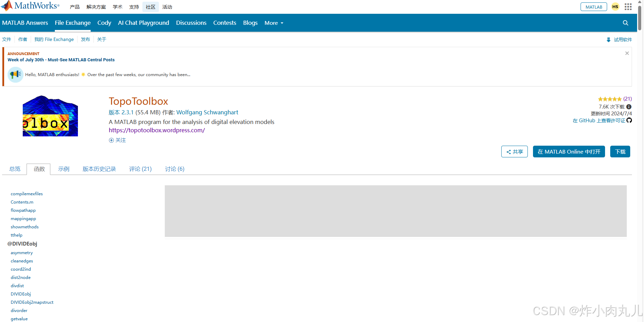Open Discussions section
The height and width of the screenshot is (322, 644).
pos(191,23)
